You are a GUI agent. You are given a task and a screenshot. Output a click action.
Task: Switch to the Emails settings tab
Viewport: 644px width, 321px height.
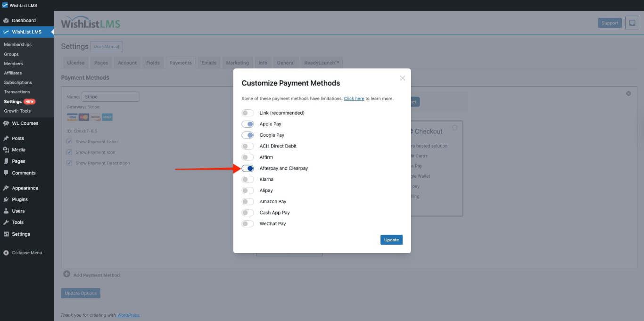point(209,62)
